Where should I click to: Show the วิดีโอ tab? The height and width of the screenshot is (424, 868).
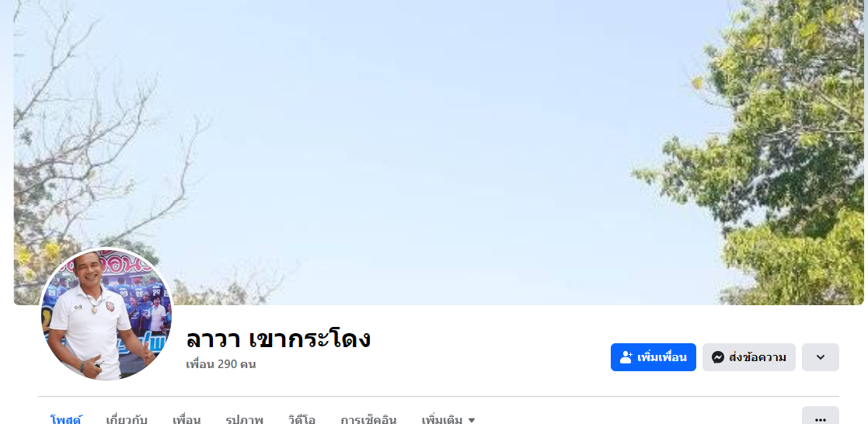click(302, 419)
